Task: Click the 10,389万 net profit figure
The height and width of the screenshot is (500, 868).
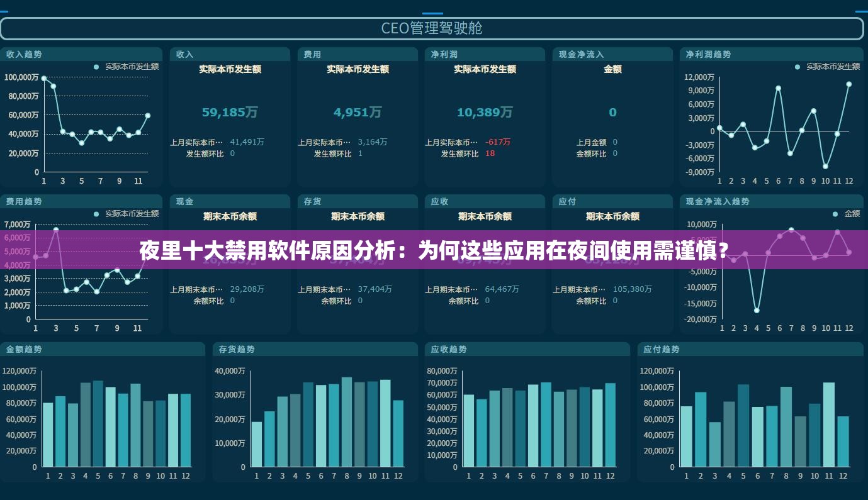Action: point(485,112)
